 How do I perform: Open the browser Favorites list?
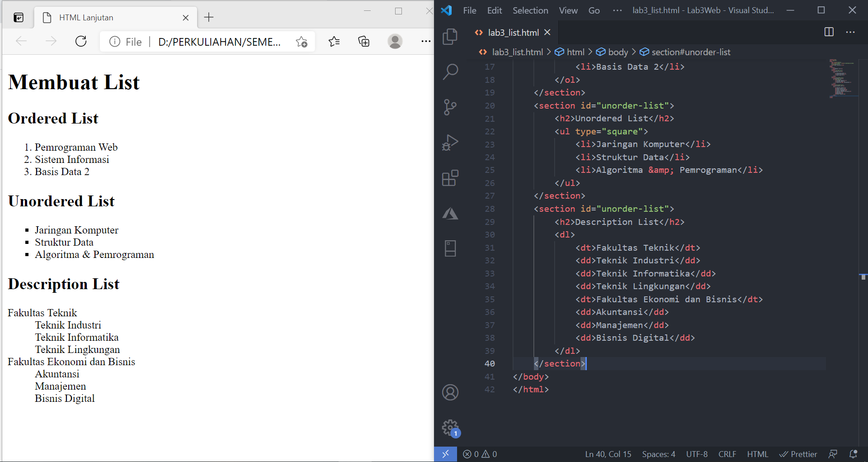pos(334,42)
